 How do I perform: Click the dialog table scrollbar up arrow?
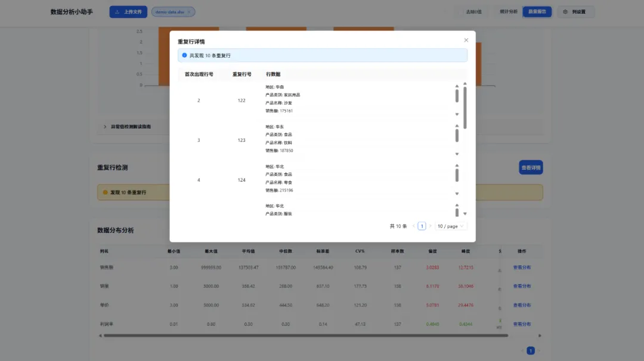click(465, 83)
